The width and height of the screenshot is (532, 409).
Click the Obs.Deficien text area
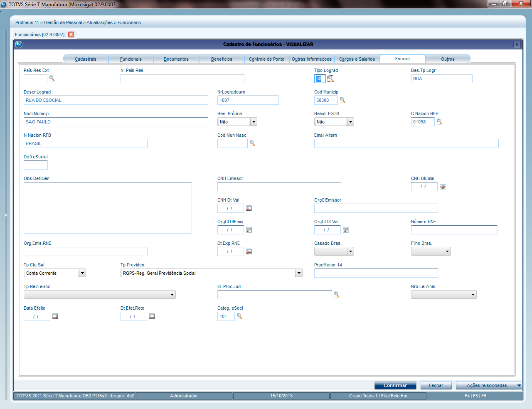point(108,208)
